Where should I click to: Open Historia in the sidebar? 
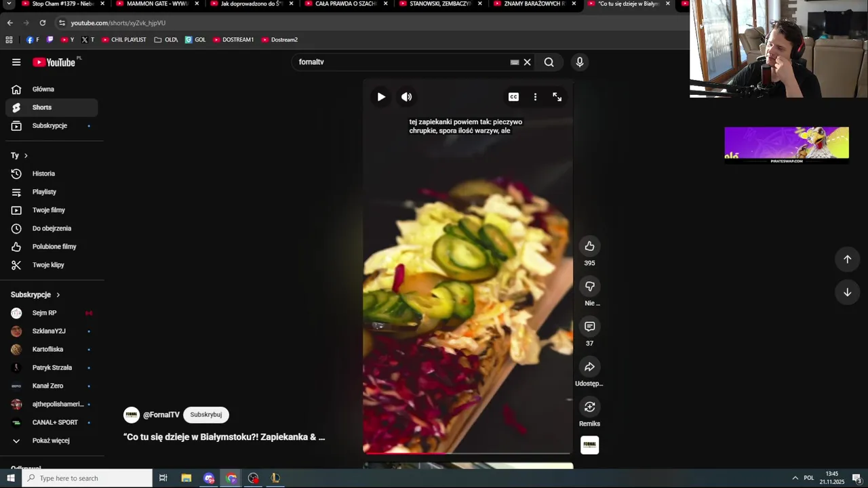click(52, 174)
